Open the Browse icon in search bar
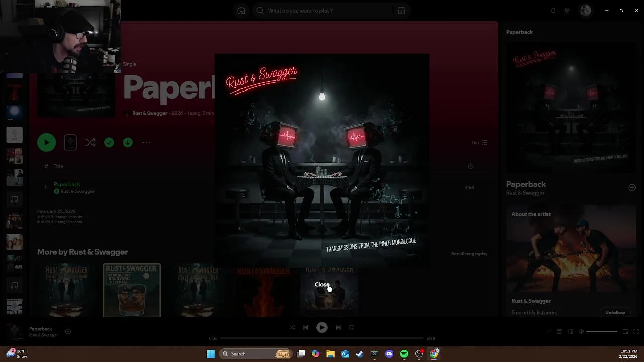The image size is (644, 362). click(401, 11)
